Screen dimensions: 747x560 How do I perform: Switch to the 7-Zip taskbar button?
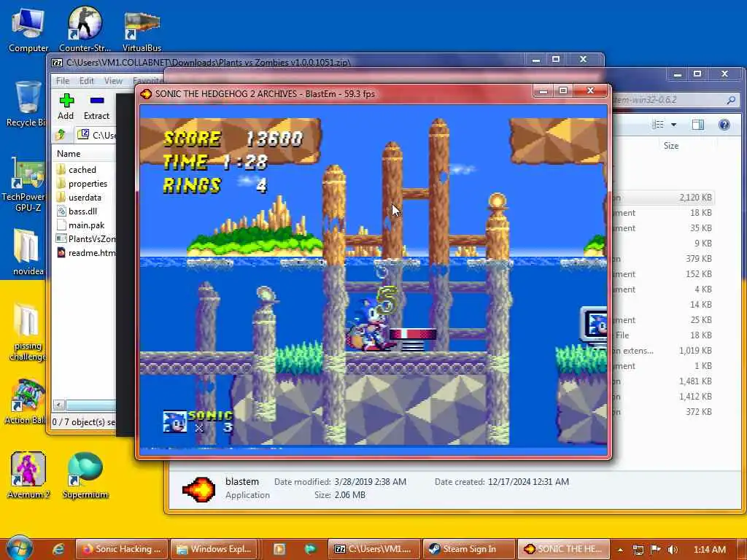click(374, 549)
